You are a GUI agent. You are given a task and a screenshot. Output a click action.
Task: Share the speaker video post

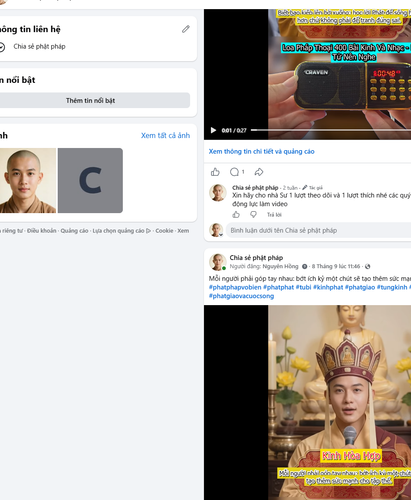[259, 172]
